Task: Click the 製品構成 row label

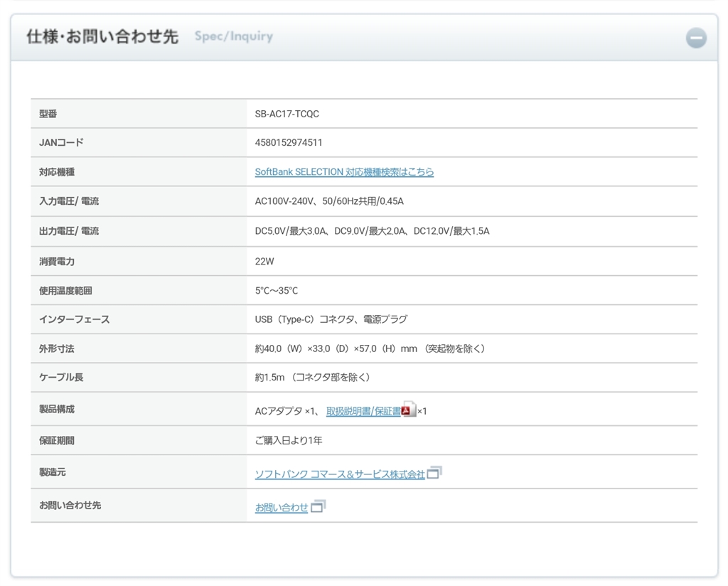Action: coord(57,409)
